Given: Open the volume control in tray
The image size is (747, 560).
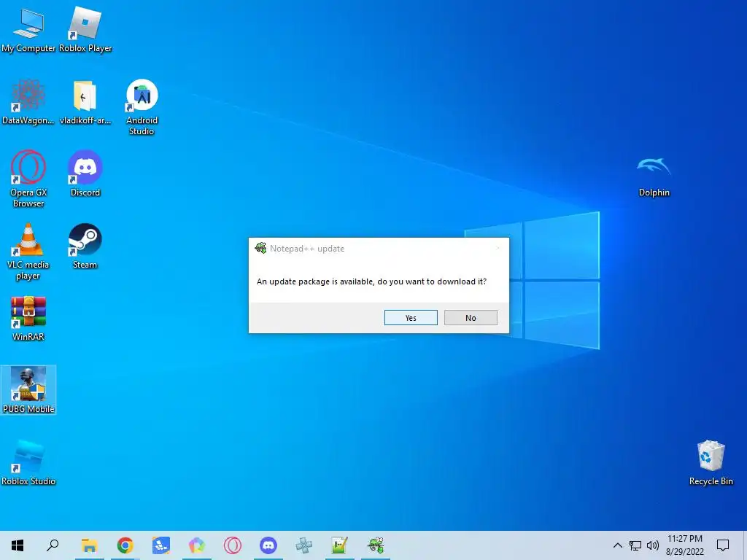Looking at the screenshot, I should click(x=653, y=545).
